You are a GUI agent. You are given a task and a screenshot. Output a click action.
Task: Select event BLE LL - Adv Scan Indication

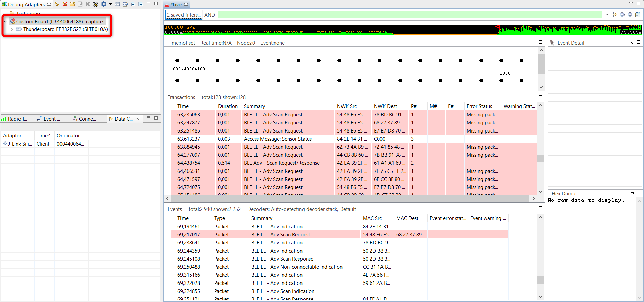point(339,291)
